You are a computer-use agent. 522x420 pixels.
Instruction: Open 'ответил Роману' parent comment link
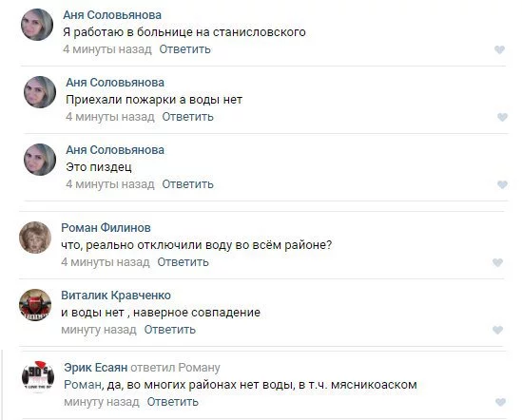pos(175,368)
